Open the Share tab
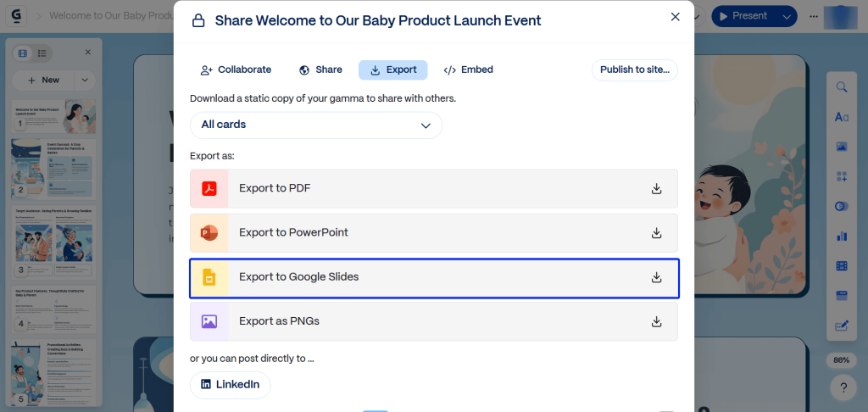Viewport: 868px width, 412px height. click(320, 70)
